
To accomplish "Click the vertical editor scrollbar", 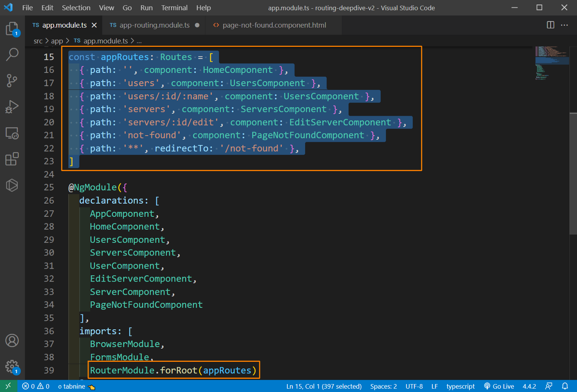I will click(x=573, y=173).
